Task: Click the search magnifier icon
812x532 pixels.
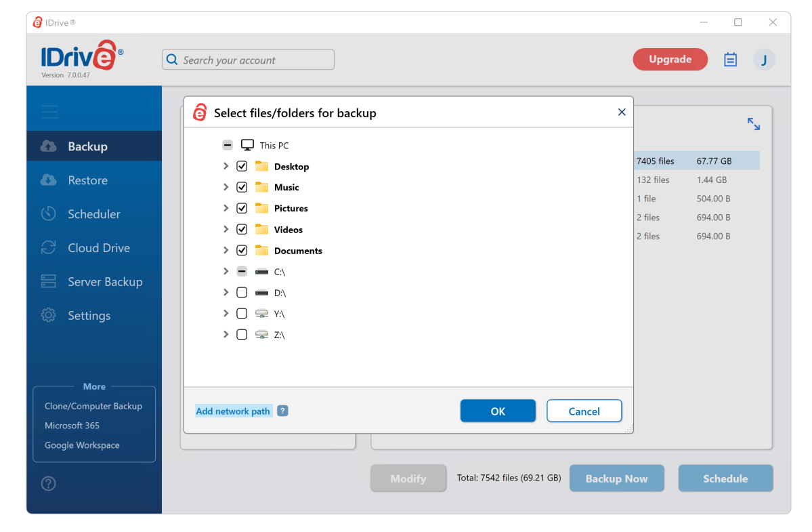Action: tap(172, 60)
